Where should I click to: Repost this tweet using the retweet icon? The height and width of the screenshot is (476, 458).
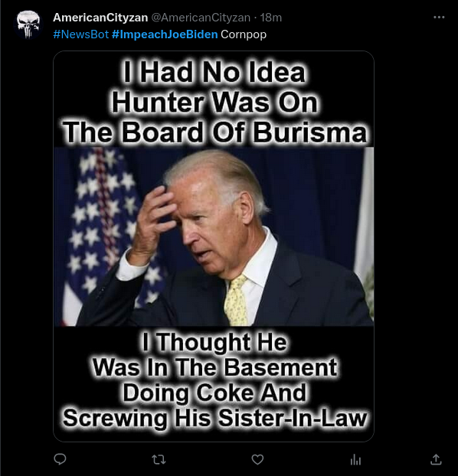(159, 460)
